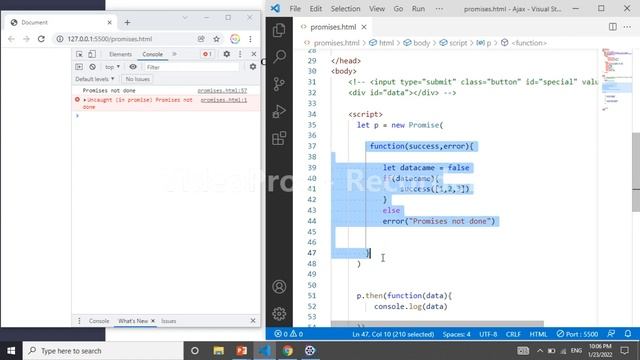Split the editor to the right
The image size is (640, 360).
point(613,27)
